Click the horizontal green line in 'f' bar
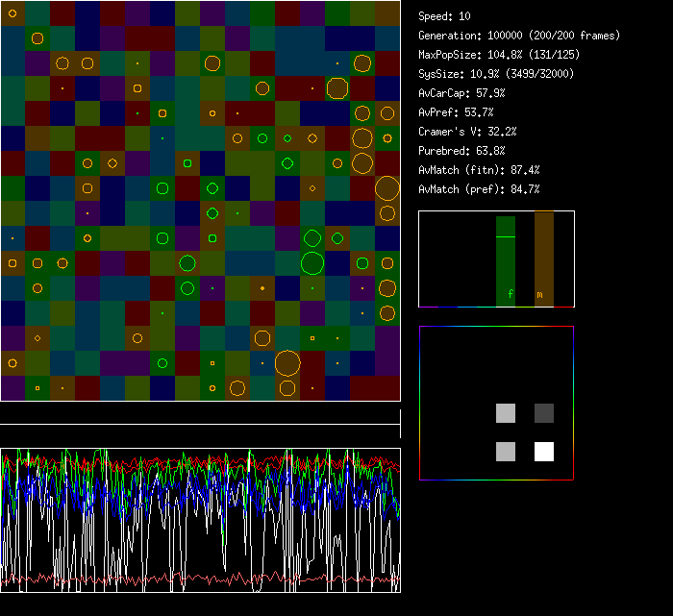Screen dimensions: 673x616 coord(506,236)
